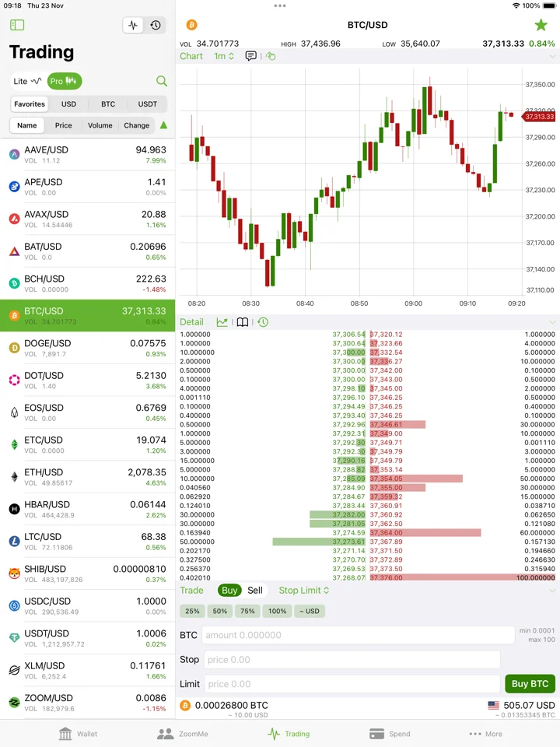This screenshot has width=560, height=747.
Task: Select the HBAR/USD pair row
Action: (88, 509)
